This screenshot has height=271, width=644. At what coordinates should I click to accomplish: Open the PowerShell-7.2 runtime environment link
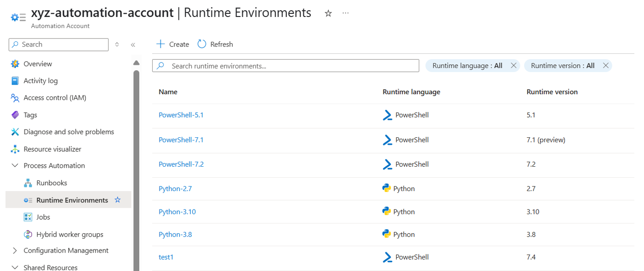tap(181, 164)
